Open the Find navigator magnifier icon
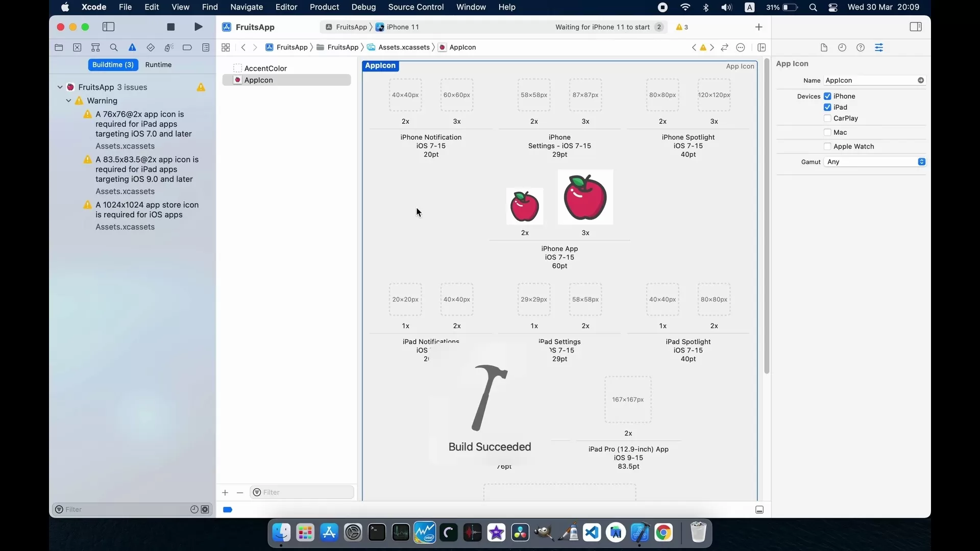This screenshot has height=551, width=980. pos(114,47)
